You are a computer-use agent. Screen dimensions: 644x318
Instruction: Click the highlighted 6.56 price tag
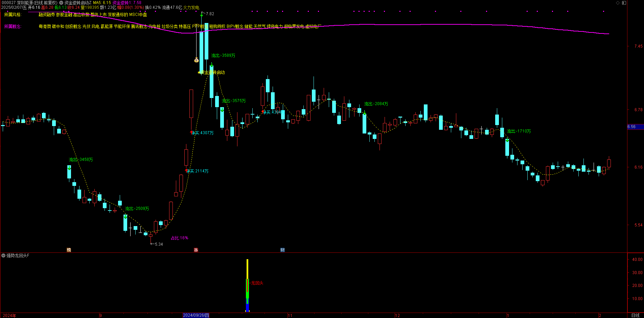(x=635, y=127)
